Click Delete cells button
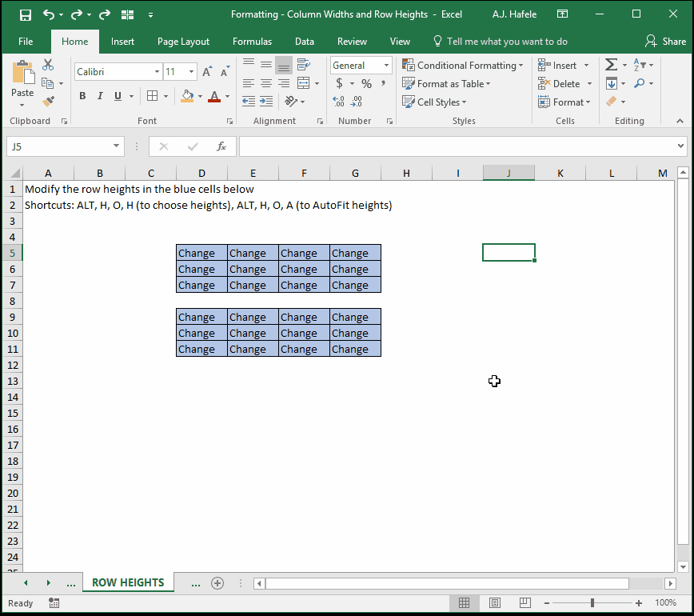The image size is (694, 616). 559,84
